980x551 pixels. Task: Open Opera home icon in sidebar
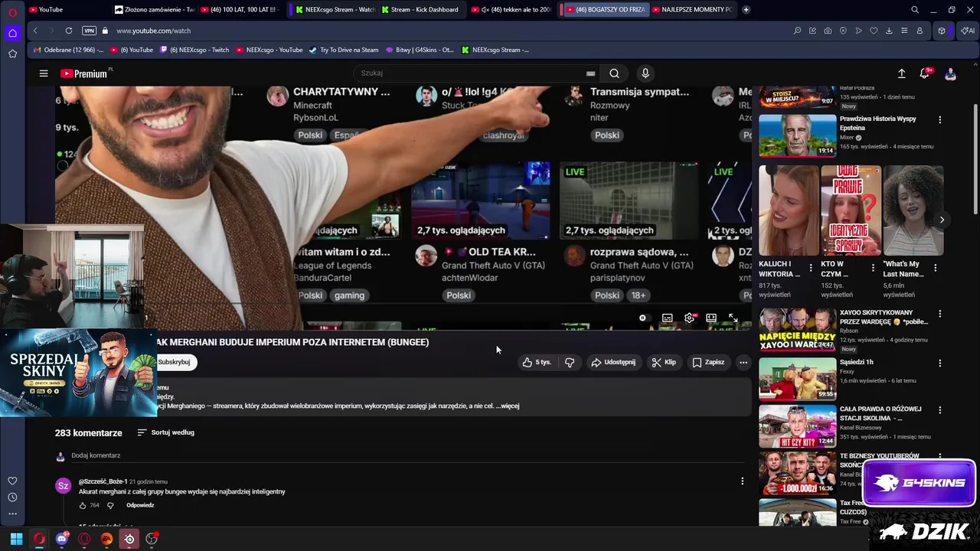pyautogui.click(x=12, y=33)
